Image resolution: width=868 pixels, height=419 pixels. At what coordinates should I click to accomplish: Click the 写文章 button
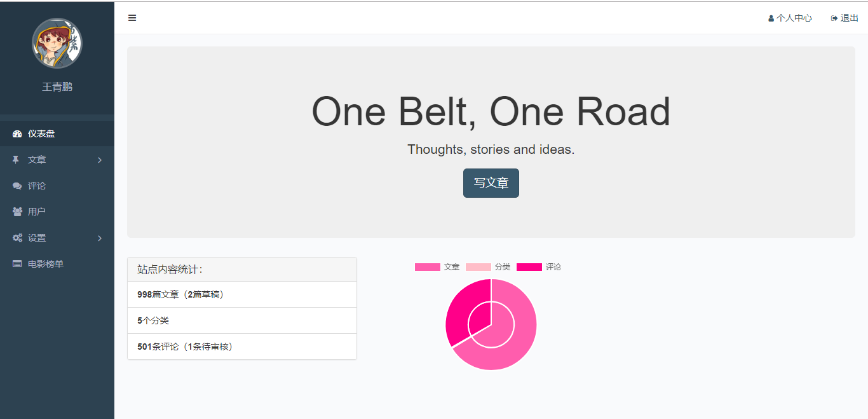pos(491,183)
